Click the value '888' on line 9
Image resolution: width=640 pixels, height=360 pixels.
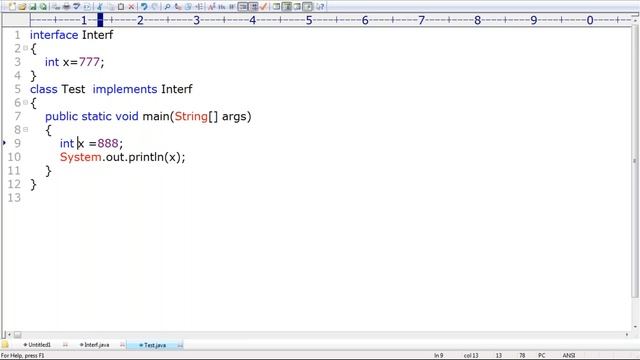(x=108, y=144)
